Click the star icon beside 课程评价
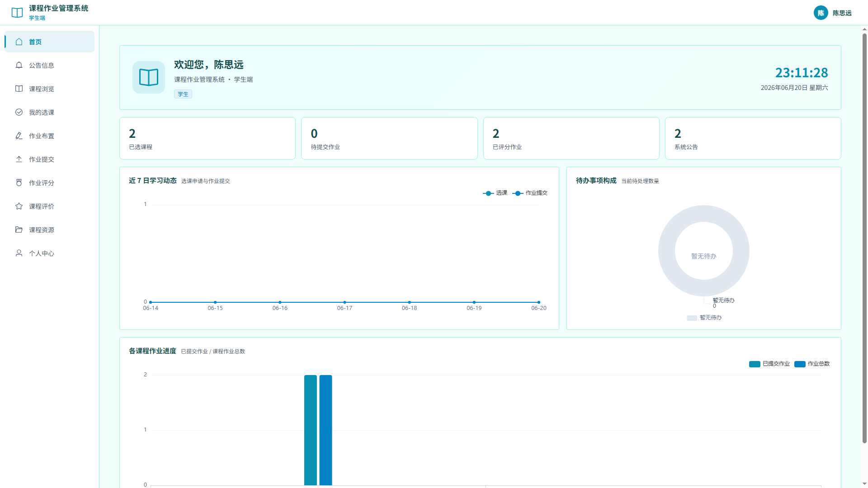The height and width of the screenshot is (488, 868). (x=19, y=206)
